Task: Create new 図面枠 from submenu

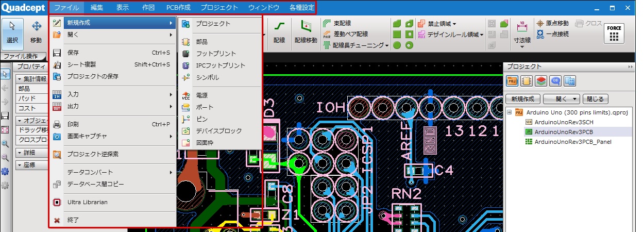Action: pos(220,143)
